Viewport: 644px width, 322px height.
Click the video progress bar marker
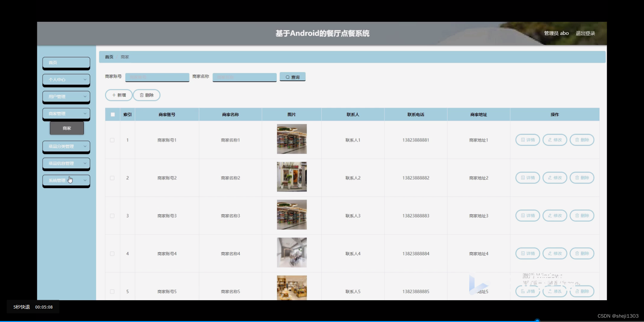coord(537,321)
